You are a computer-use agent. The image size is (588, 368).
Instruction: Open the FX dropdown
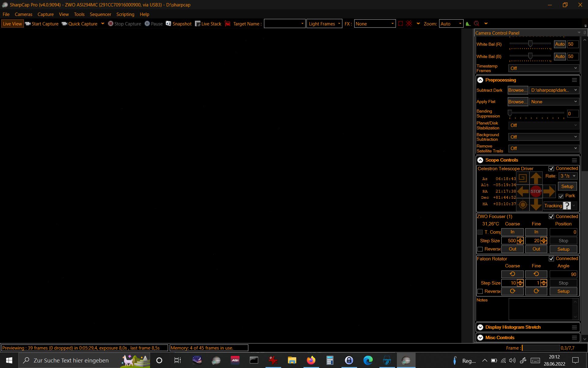coord(375,24)
